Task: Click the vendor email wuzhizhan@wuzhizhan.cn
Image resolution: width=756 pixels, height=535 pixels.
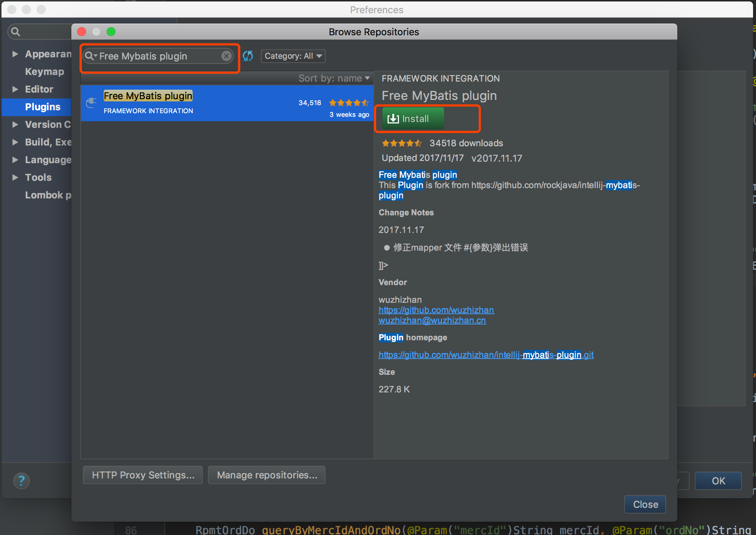Action: [x=432, y=320]
